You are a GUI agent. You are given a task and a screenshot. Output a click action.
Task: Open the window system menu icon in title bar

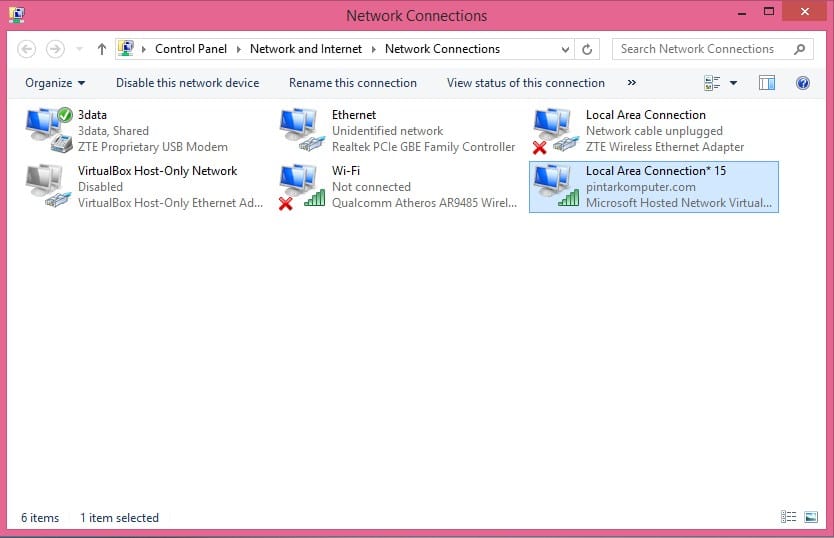pyautogui.click(x=16, y=14)
